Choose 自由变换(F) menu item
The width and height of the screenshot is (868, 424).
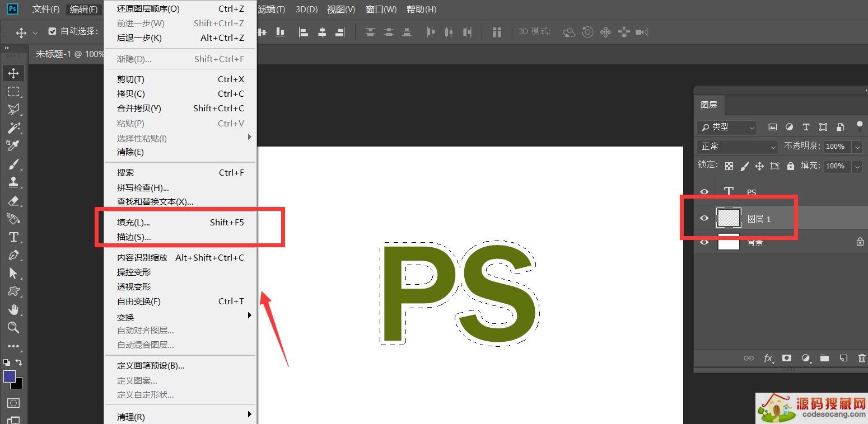point(180,301)
